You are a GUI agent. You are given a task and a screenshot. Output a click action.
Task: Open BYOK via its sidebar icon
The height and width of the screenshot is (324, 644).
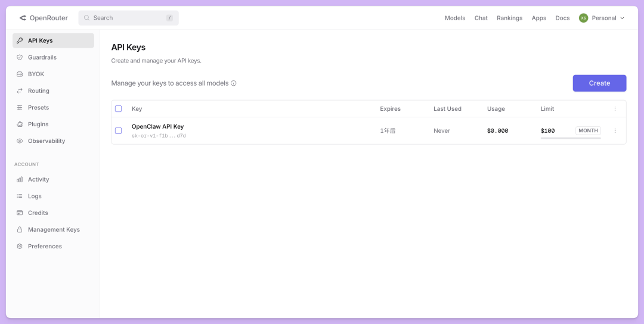click(x=20, y=74)
